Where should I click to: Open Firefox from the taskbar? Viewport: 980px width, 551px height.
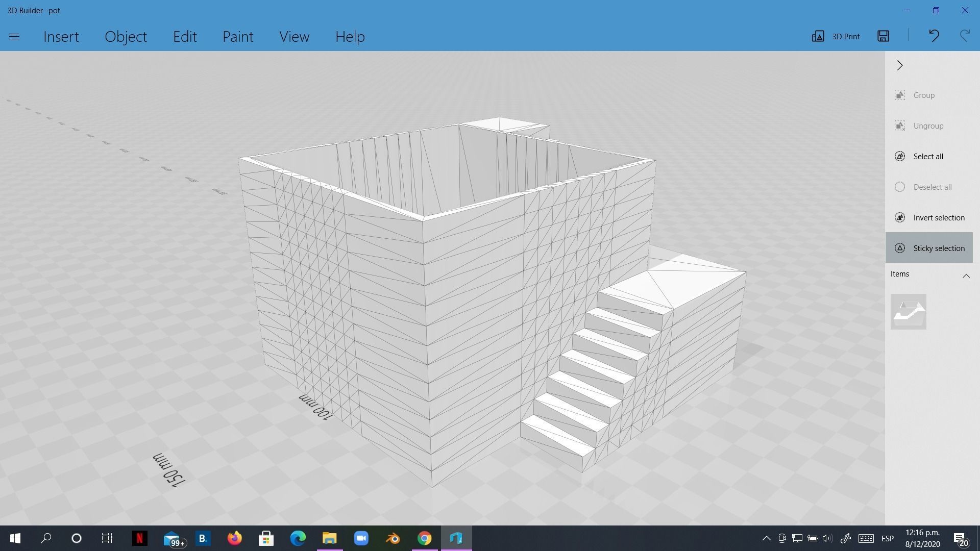tap(234, 538)
